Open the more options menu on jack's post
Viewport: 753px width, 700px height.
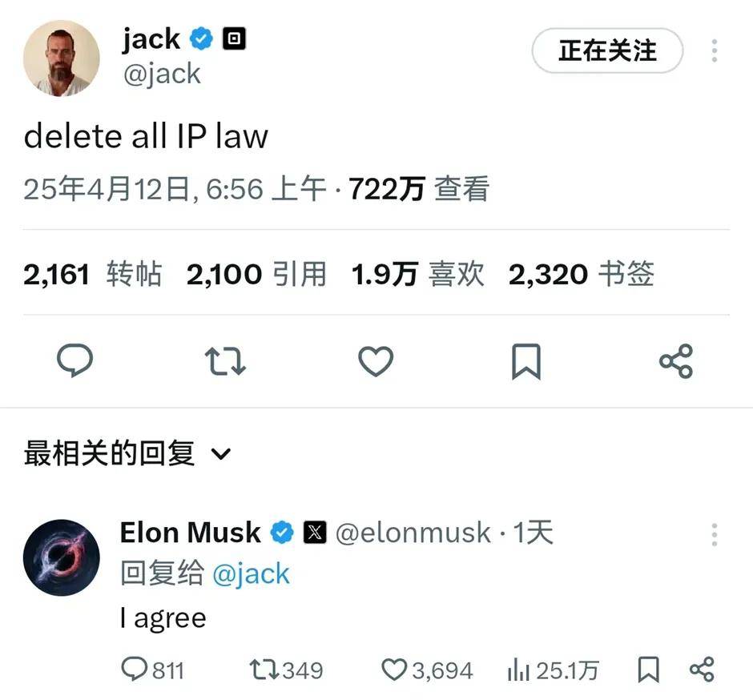pos(715,50)
